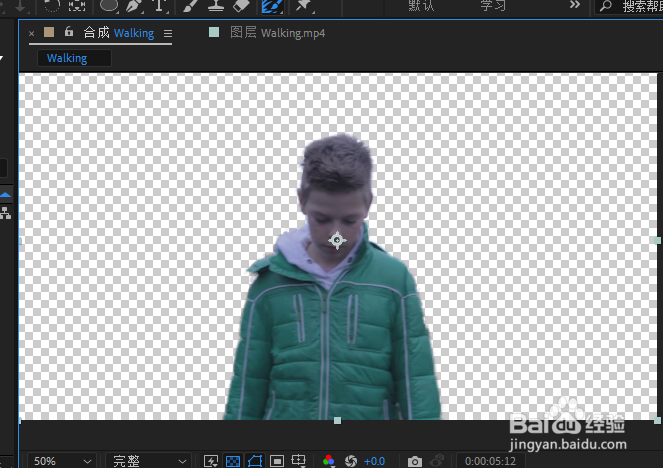Open grid and guide options icon
The height and width of the screenshot is (468, 663).
(x=299, y=461)
